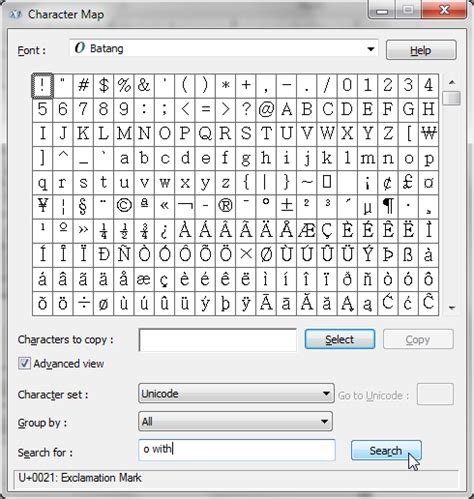The height and width of the screenshot is (499, 474).
Task: Choose the three-quarters ¾ fraction
Action: (x=144, y=230)
